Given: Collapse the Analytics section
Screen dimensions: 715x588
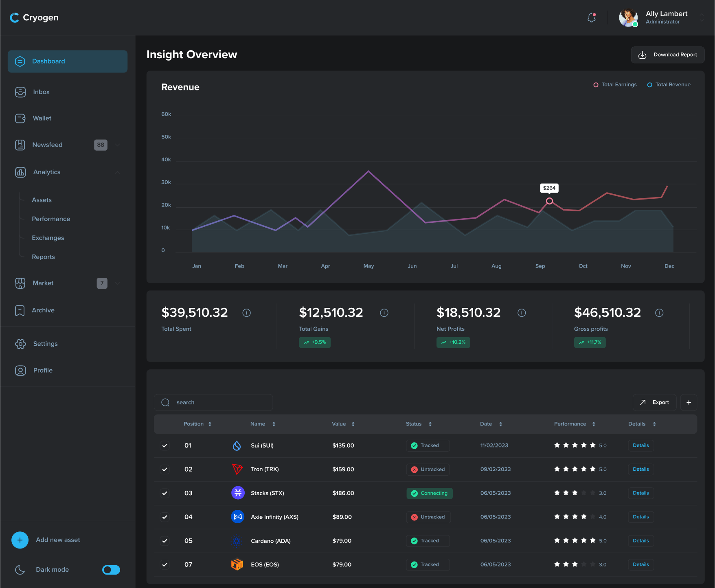Looking at the screenshot, I should (x=118, y=172).
